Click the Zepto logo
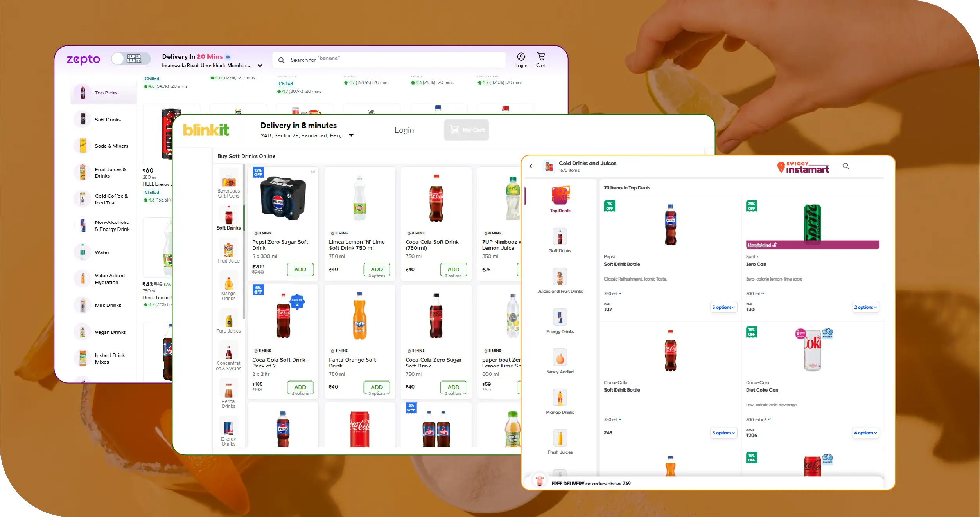Image resolution: width=980 pixels, height=517 pixels. tap(83, 59)
